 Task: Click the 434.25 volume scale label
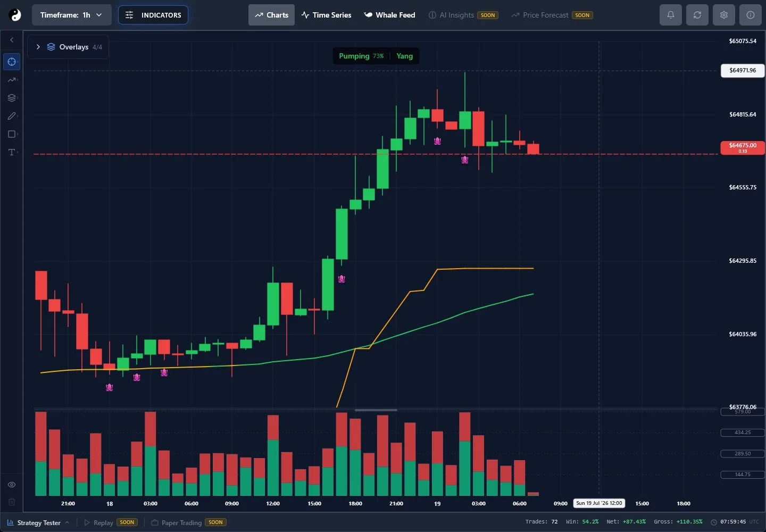coord(743,433)
